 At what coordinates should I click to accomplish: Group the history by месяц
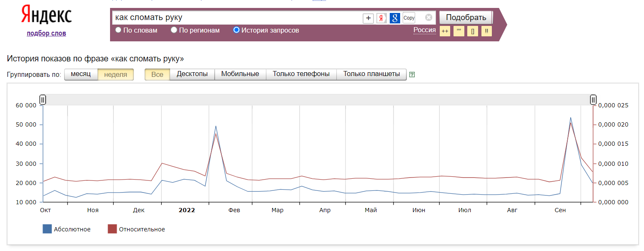tap(81, 74)
